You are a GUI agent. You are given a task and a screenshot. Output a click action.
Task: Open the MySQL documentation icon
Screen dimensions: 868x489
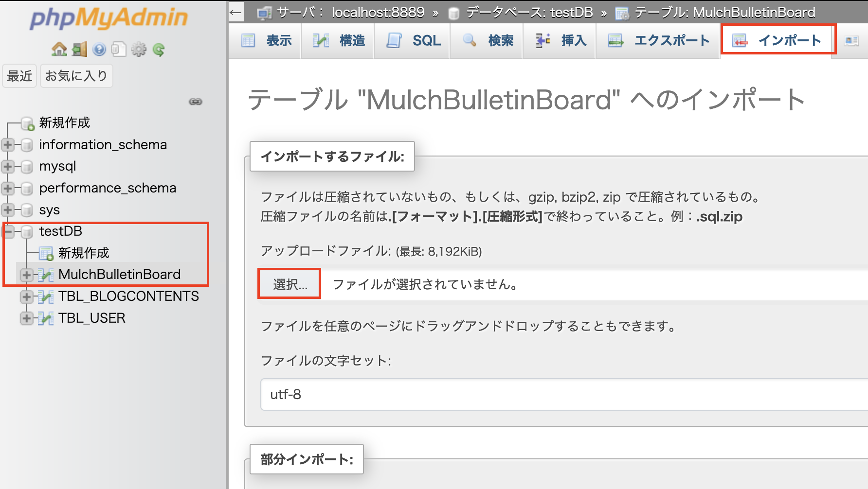118,49
